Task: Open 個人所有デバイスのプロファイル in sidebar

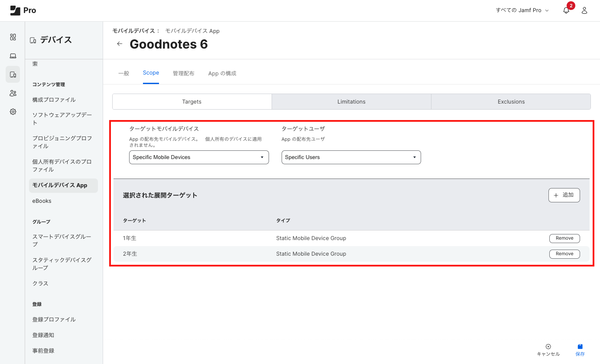Action: (x=62, y=166)
